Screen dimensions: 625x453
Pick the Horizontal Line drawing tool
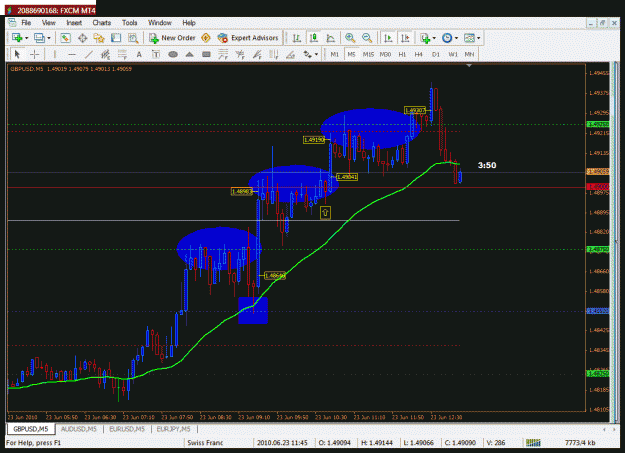click(x=72, y=54)
